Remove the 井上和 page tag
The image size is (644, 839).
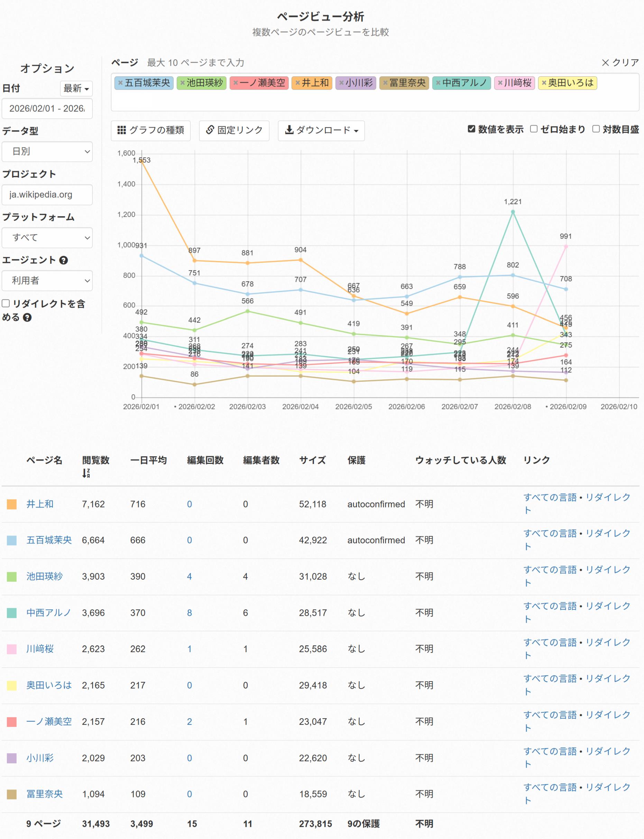point(297,83)
